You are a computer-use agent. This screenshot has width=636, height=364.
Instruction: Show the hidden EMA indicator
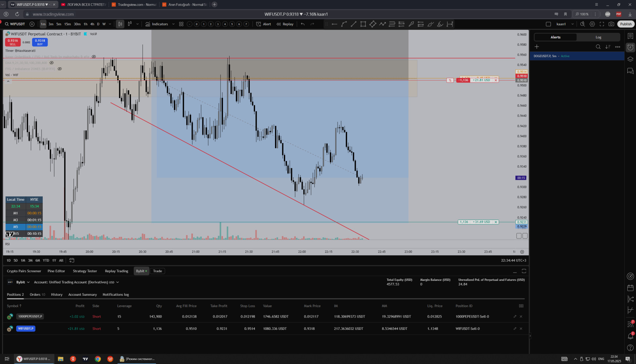[52, 63]
